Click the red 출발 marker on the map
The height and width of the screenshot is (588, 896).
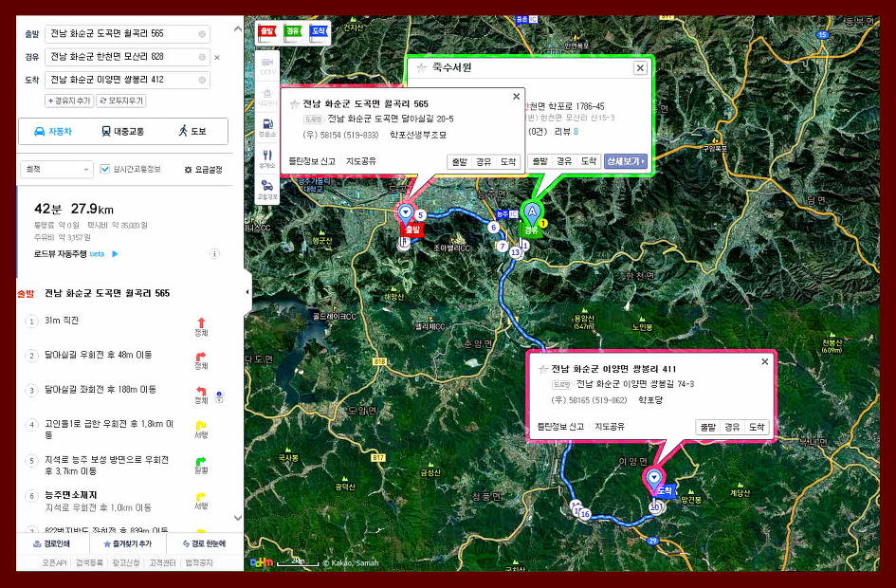pos(411,230)
